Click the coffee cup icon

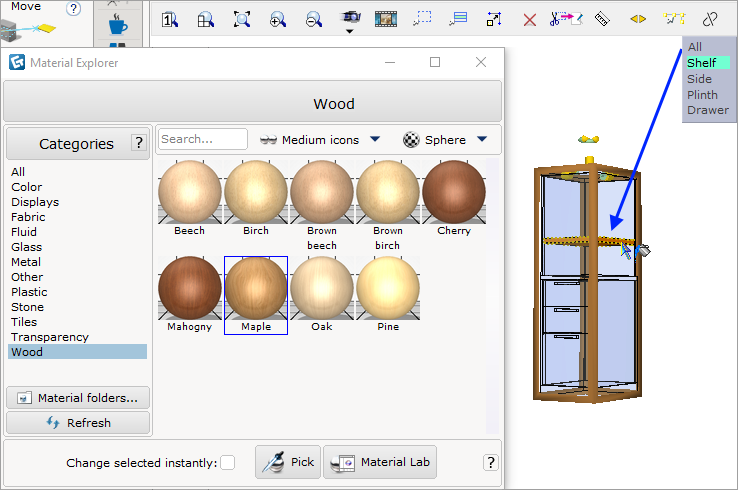click(x=118, y=24)
